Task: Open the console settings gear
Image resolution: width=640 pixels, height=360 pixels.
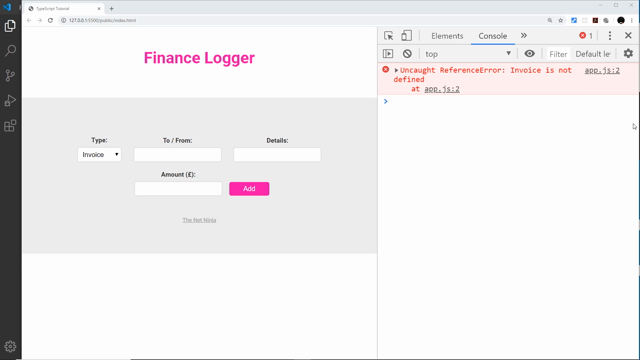Action: [628, 53]
